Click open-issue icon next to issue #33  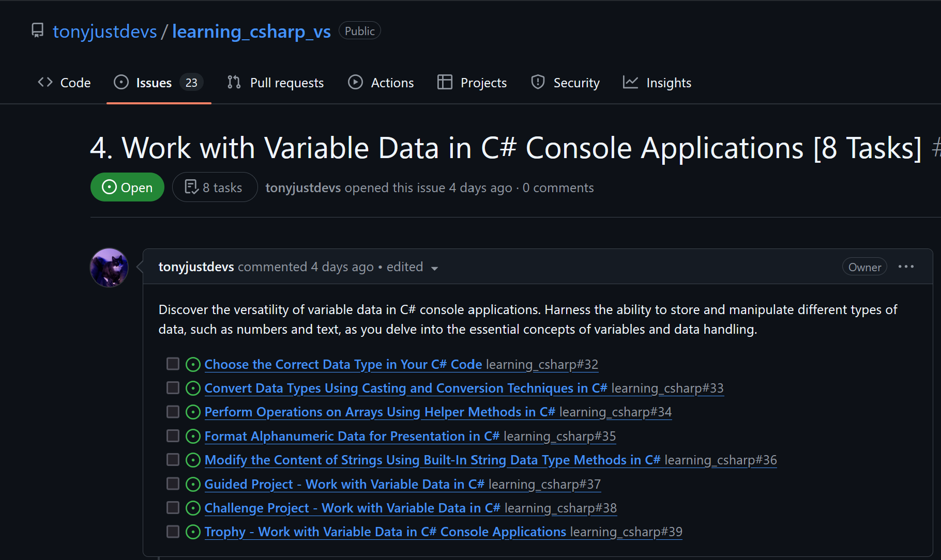pyautogui.click(x=193, y=388)
